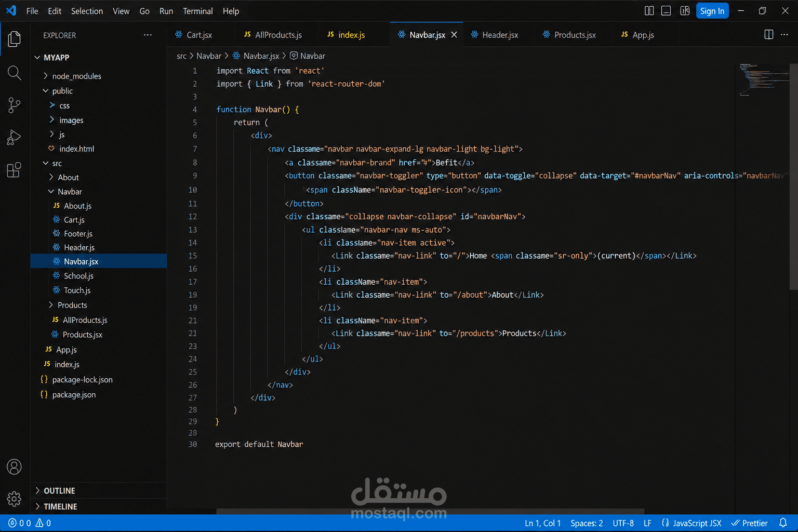Expand the OUTLINE section
This screenshot has width=798, height=532.
tap(59, 491)
